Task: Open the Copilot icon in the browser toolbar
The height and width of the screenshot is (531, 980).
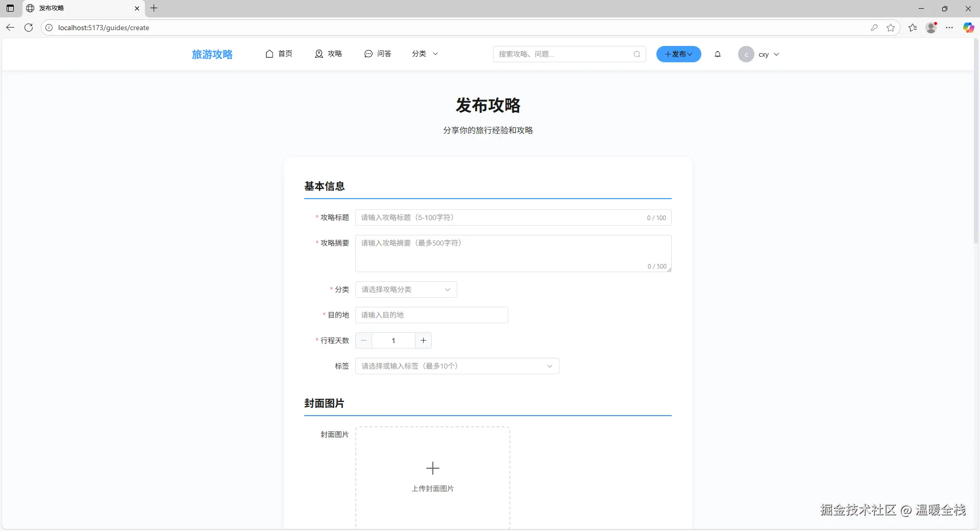Action: click(x=968, y=28)
